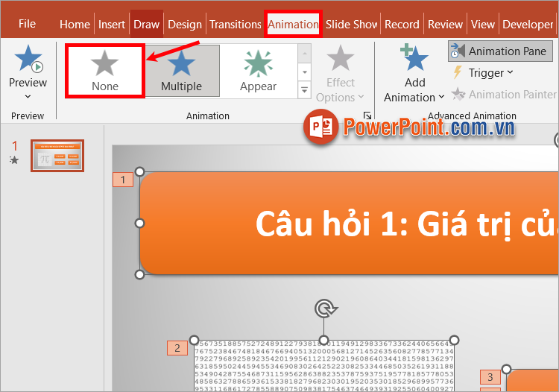Click the rotate handle above the number textbox

pyautogui.click(x=323, y=309)
